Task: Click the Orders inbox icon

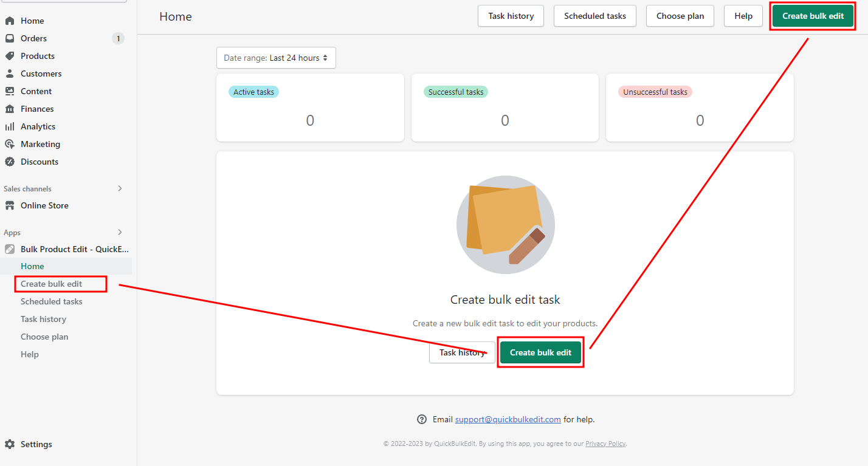Action: tap(10, 38)
